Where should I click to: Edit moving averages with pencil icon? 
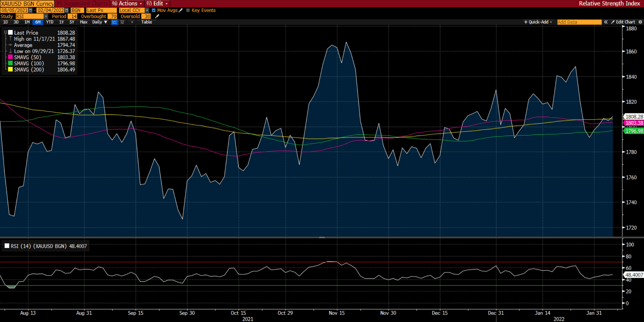(x=181, y=10)
